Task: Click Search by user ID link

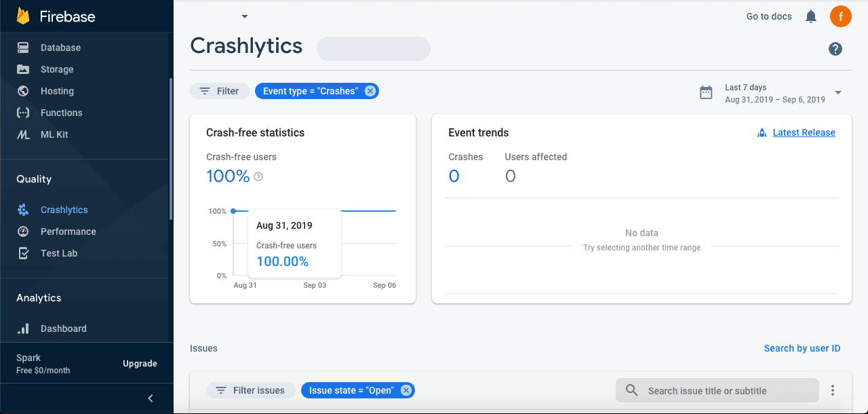Action: (x=802, y=348)
